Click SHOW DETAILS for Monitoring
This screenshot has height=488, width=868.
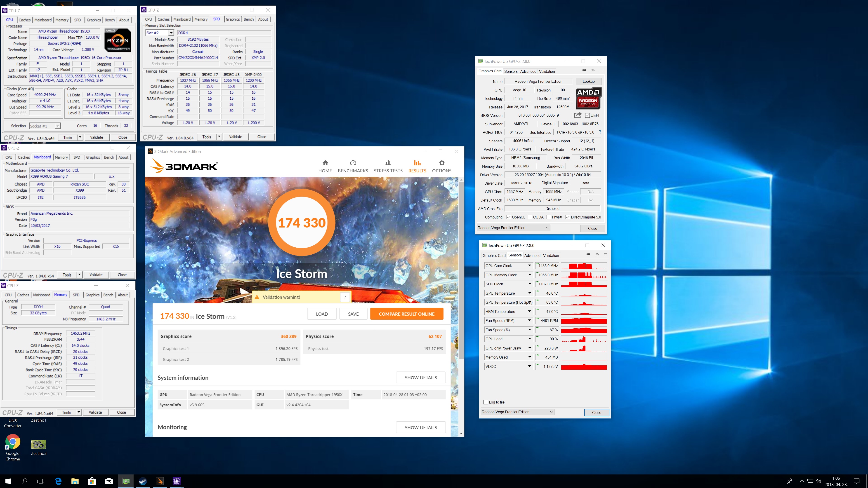(420, 427)
